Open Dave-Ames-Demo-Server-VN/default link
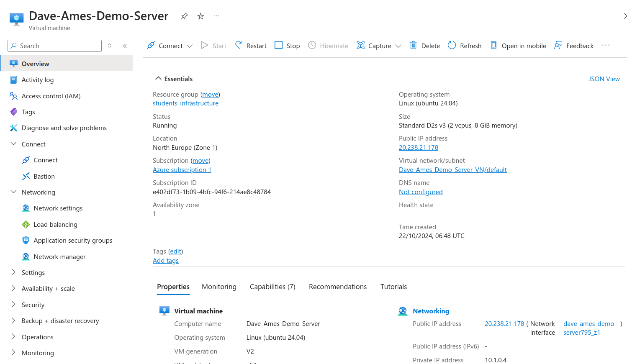 click(x=453, y=170)
